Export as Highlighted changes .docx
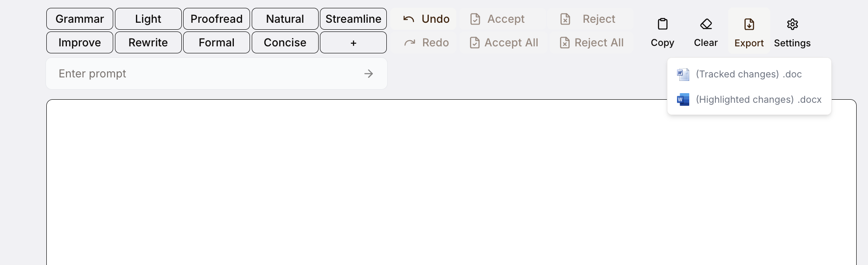The image size is (868, 265). pyautogui.click(x=749, y=99)
